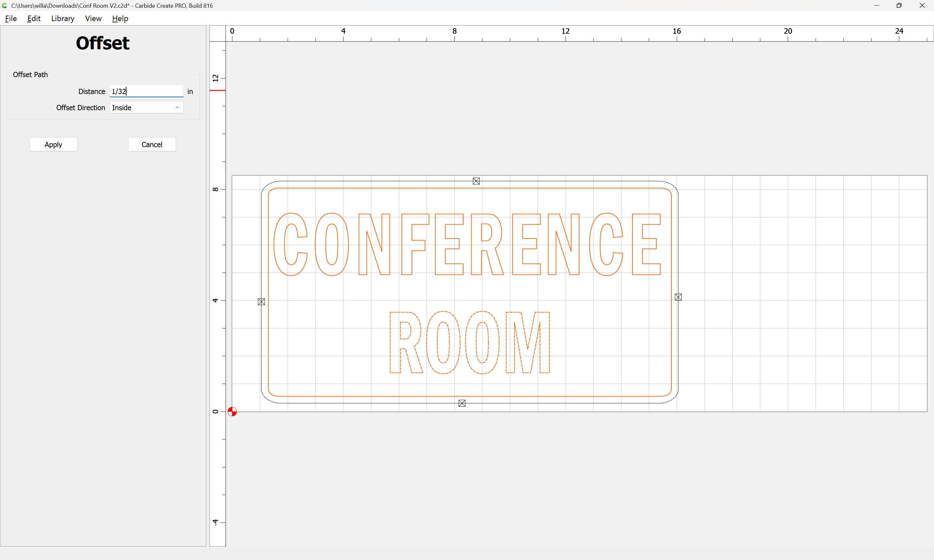934x560 pixels.
Task: Click the bottom selection handle of the rectangle
Action: [462, 403]
